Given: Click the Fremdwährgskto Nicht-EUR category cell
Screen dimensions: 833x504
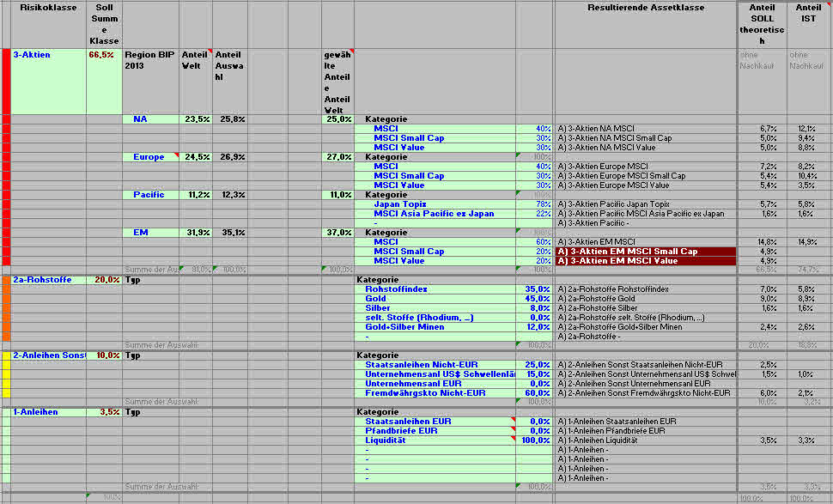Looking at the screenshot, I should (x=435, y=393).
